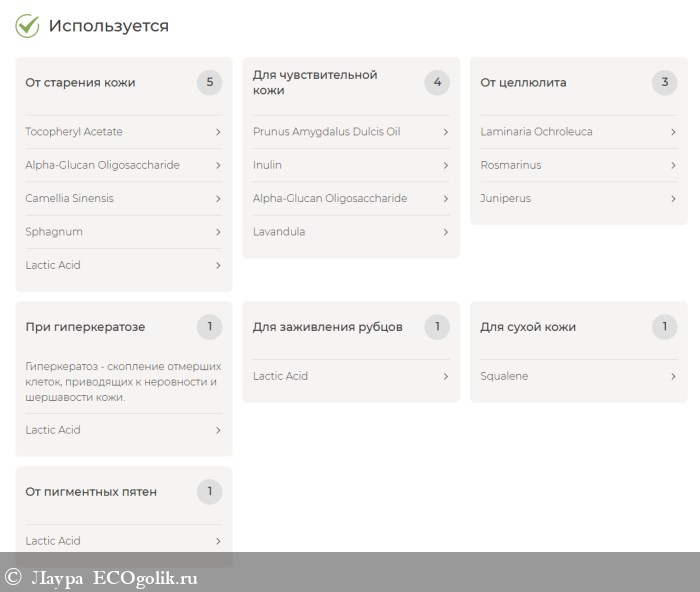Expand the Prunus Amygdalus Dulcis Oil chevron
The width and height of the screenshot is (700, 592).
point(446,132)
